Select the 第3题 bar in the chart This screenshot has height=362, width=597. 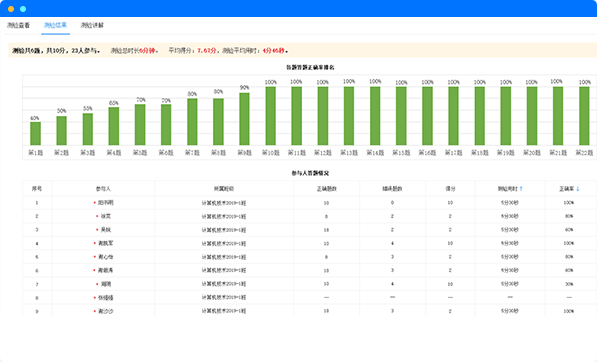88,129
